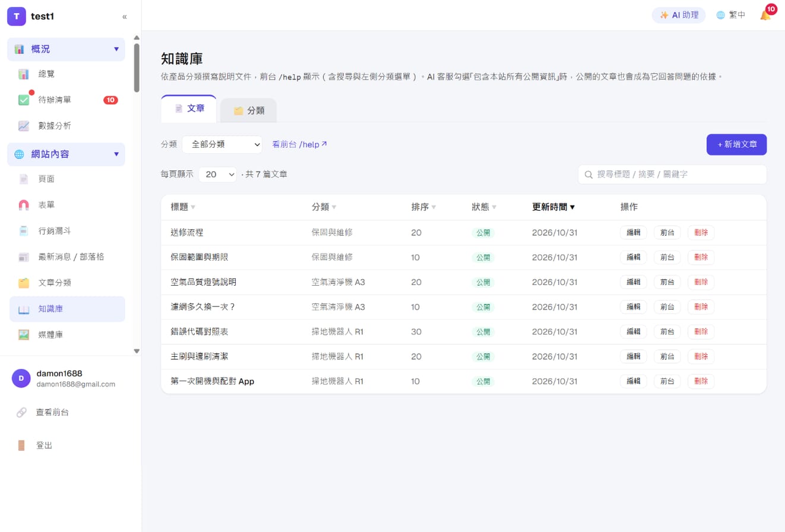Viewport: 785px width, 532px height.
Task: Switch to the 文章 tab
Action: click(x=189, y=109)
